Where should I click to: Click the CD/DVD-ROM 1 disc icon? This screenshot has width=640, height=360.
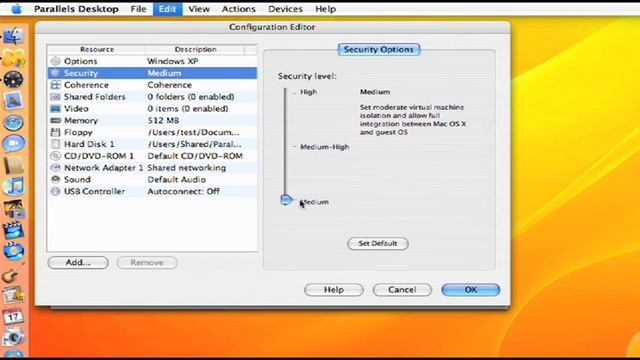[56, 156]
